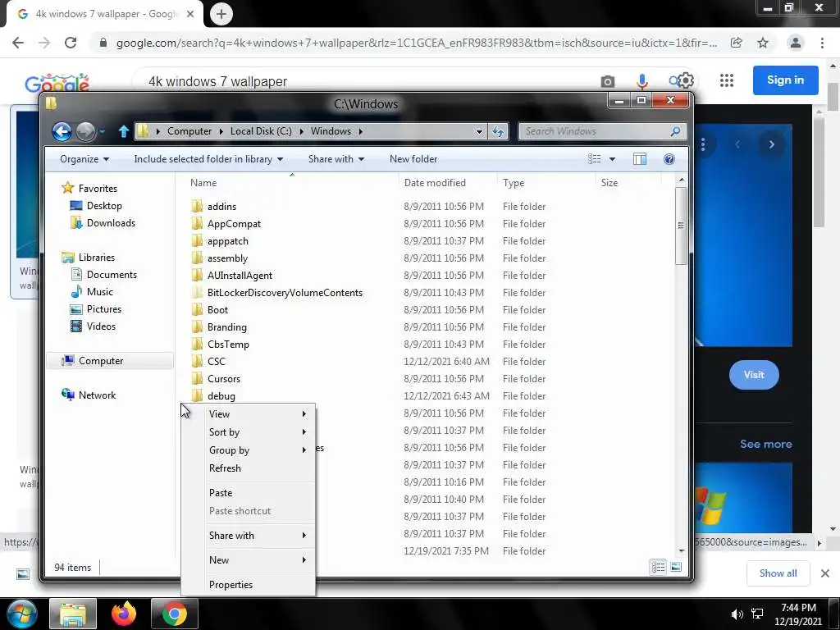Switch to details view in status bar
840x630 pixels.
[x=659, y=567]
